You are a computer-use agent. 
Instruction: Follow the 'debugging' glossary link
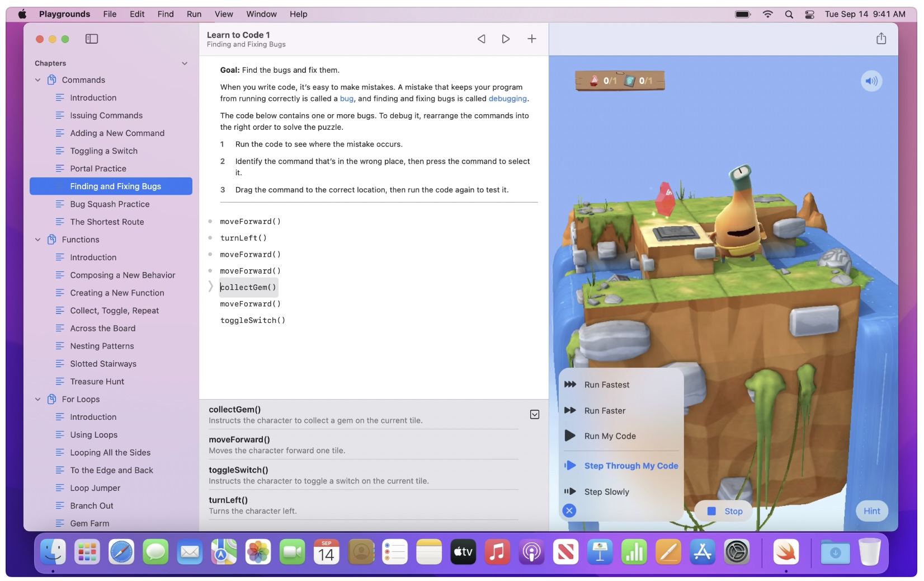[507, 99]
